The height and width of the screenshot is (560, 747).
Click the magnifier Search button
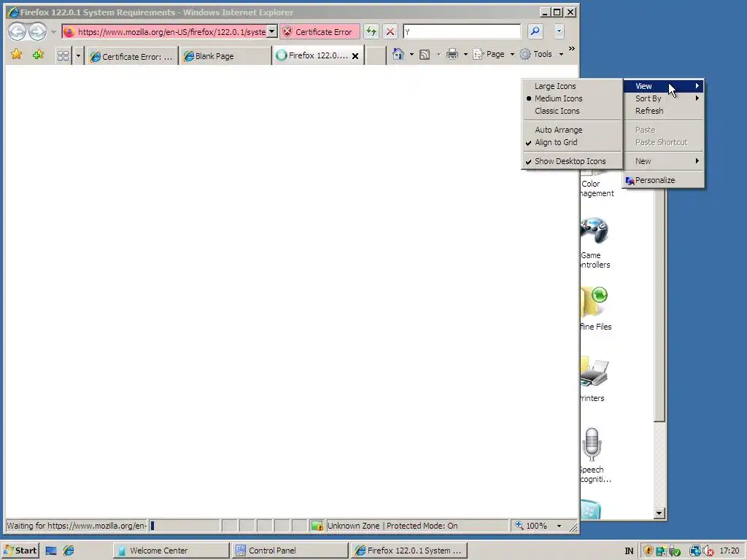535,32
